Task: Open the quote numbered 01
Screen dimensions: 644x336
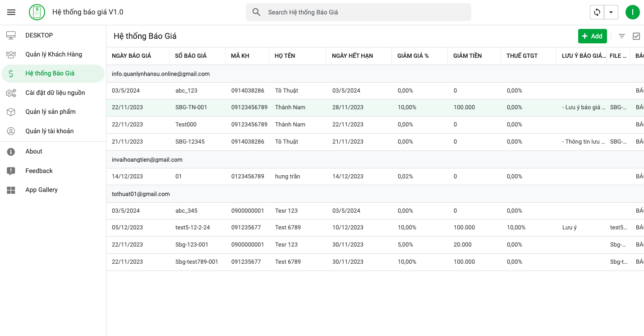Action: click(x=375, y=177)
